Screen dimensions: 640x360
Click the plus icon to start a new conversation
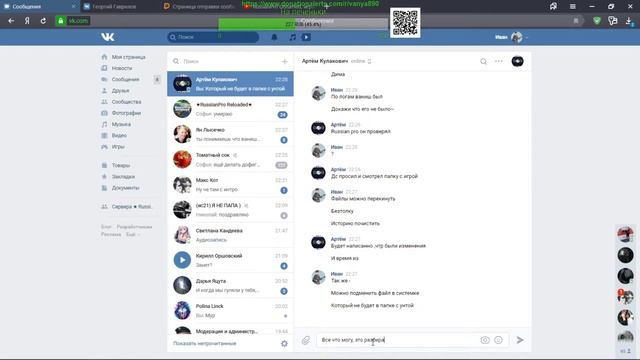(x=284, y=61)
